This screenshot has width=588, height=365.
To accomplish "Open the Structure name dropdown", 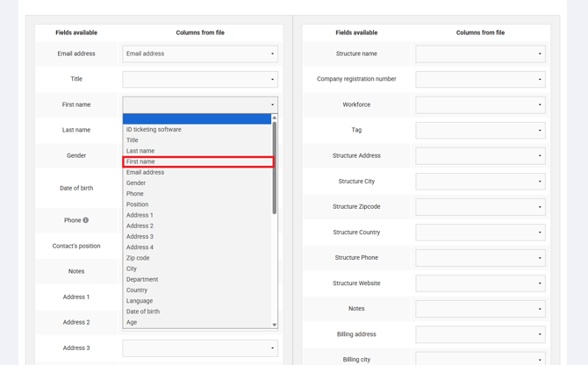I will [480, 54].
